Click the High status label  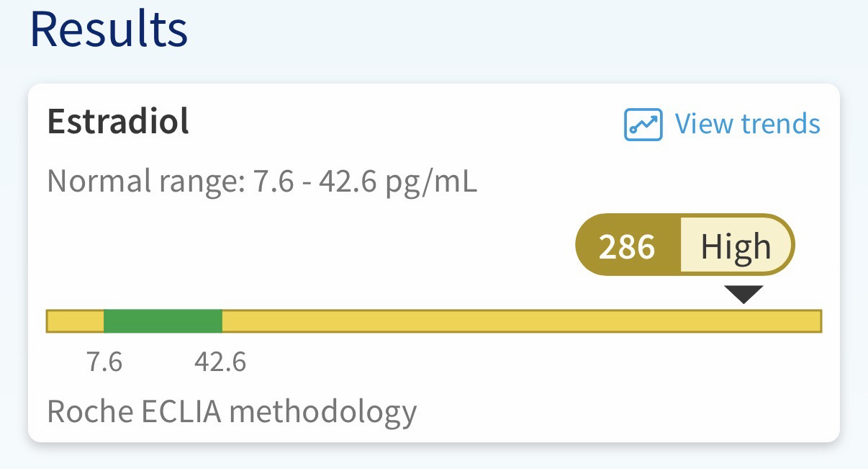click(736, 248)
